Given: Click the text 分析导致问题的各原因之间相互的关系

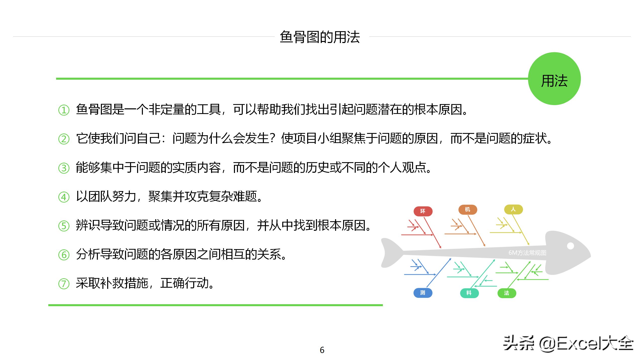Looking at the screenshot, I should (x=181, y=254).
